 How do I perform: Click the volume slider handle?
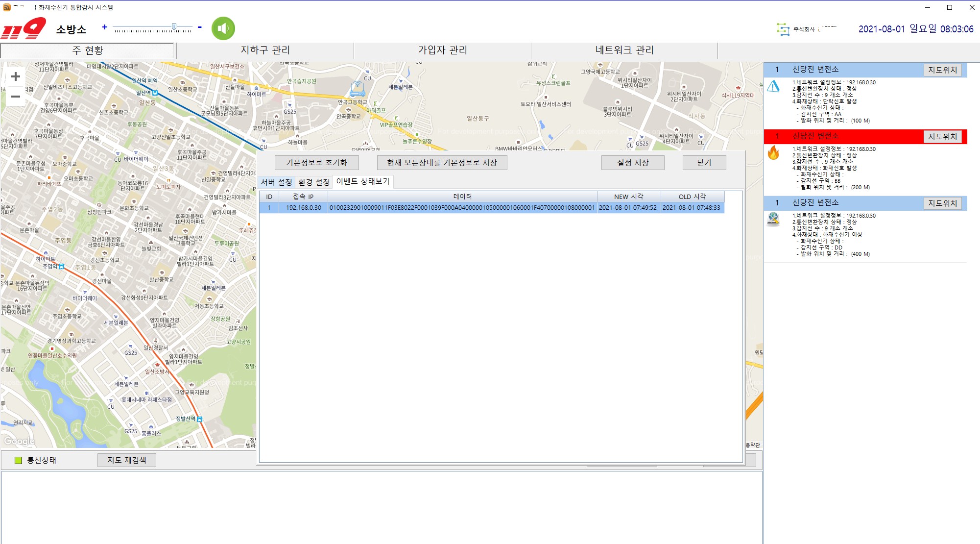174,27
